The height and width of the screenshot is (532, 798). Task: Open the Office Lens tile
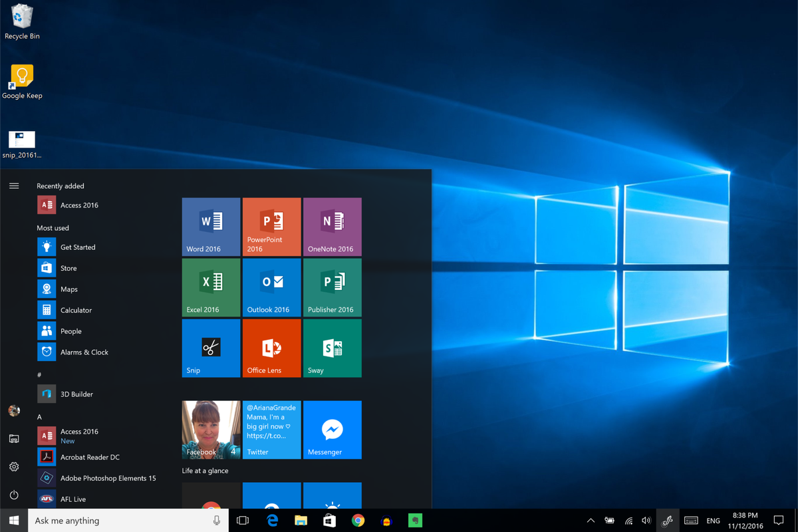tap(271, 348)
